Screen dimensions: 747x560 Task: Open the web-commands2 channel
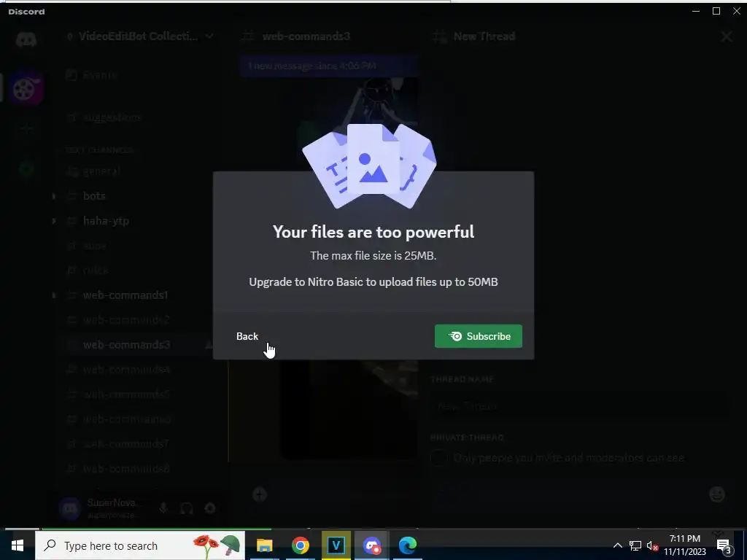[126, 319]
